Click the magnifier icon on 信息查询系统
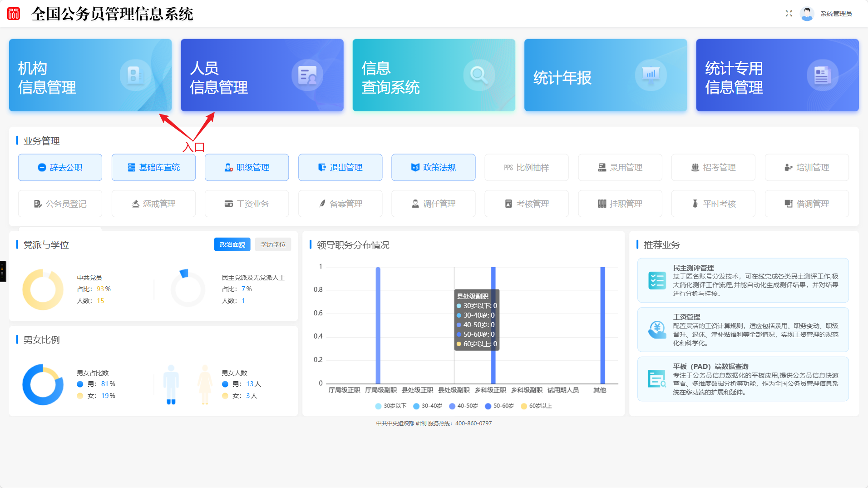This screenshot has width=868, height=488. [x=478, y=75]
